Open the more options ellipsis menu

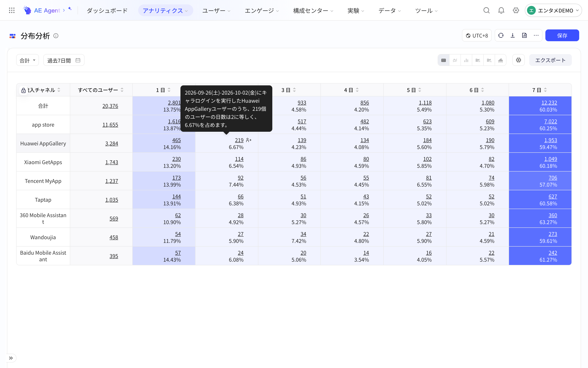click(536, 36)
